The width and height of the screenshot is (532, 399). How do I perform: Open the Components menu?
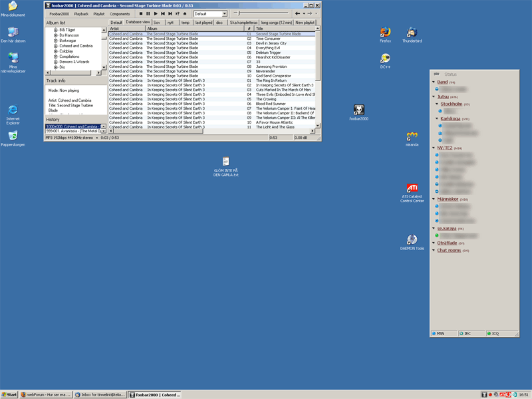[120, 14]
